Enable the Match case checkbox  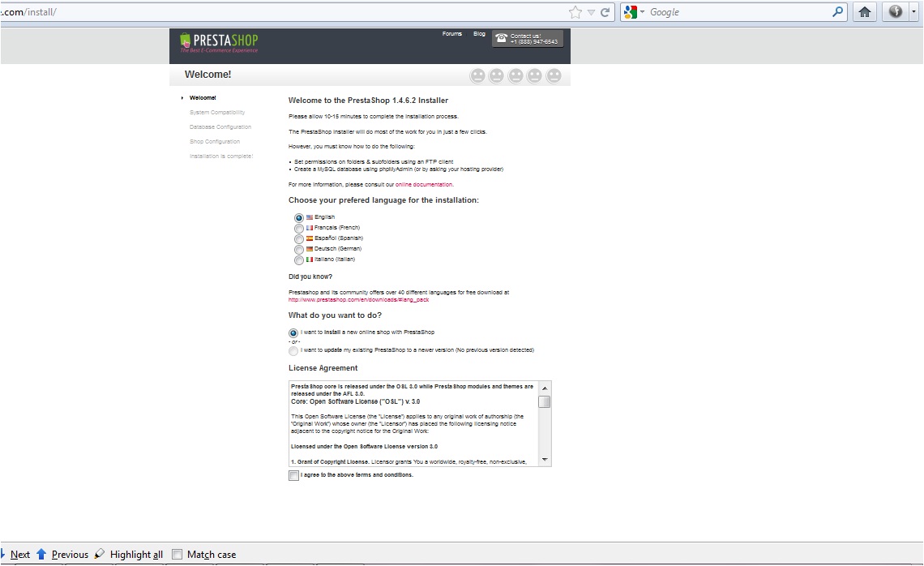tap(177, 554)
